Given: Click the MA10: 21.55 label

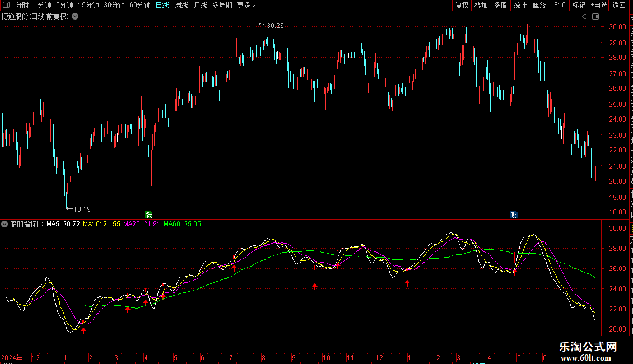Looking at the screenshot, I should click(x=102, y=224).
